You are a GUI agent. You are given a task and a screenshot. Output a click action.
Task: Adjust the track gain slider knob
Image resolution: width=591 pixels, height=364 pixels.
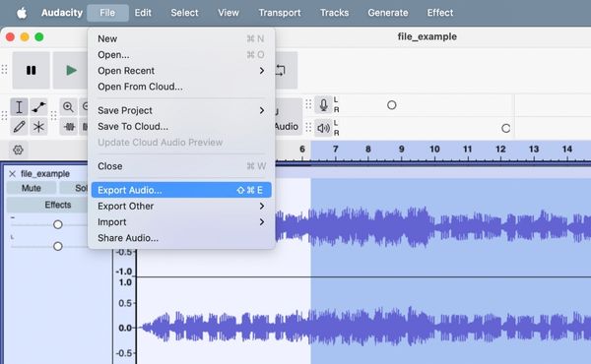click(x=58, y=224)
